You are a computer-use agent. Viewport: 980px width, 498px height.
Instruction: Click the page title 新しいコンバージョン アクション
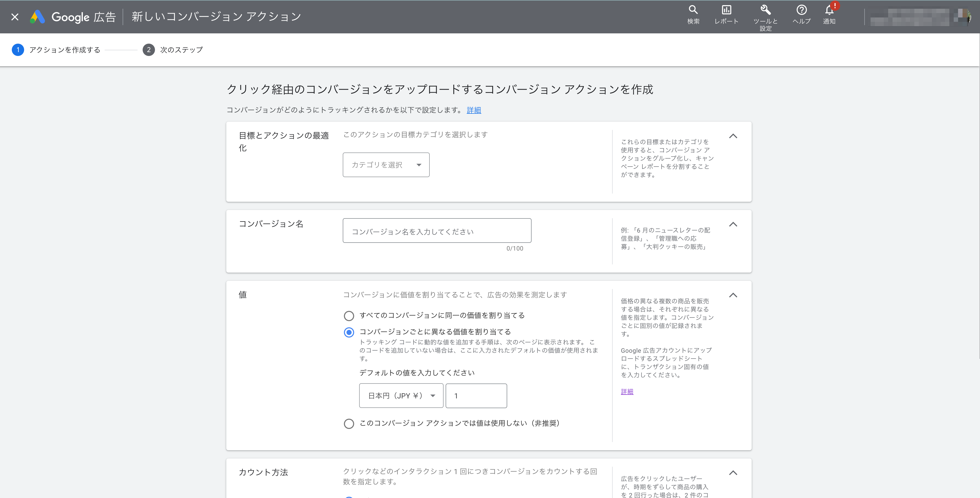point(216,17)
